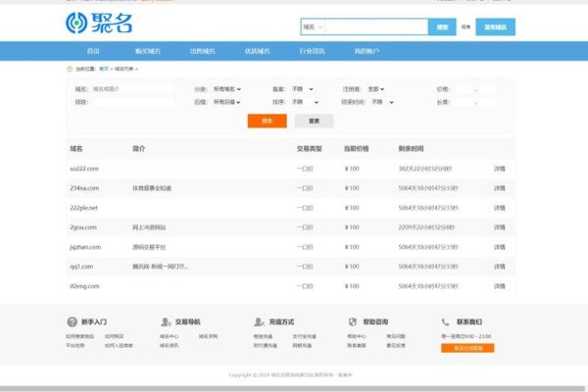The width and height of the screenshot is (588, 392).
Task: Click the person icon beside 交易导航
Action: click(166, 321)
